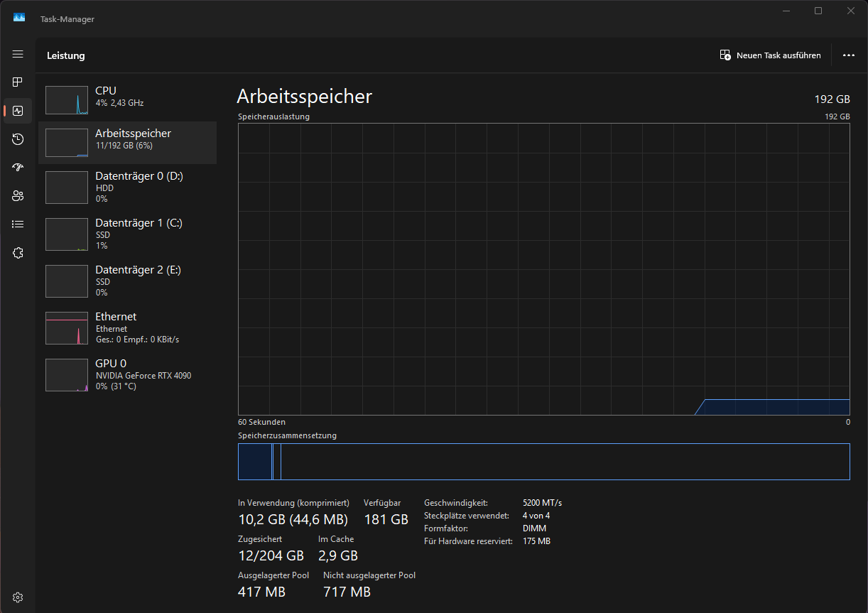Click 'NVIDIA GeForce RTX 4090' text
868x613 pixels.
[x=143, y=376]
